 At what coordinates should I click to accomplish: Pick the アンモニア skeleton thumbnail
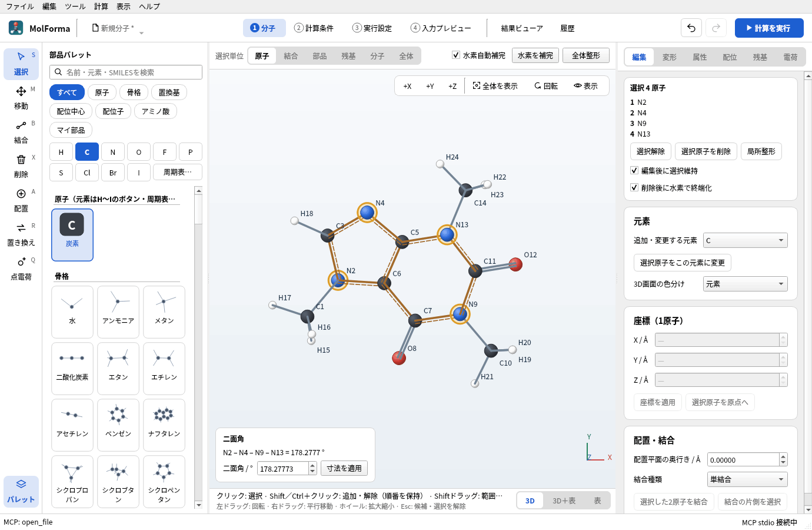[118, 312]
